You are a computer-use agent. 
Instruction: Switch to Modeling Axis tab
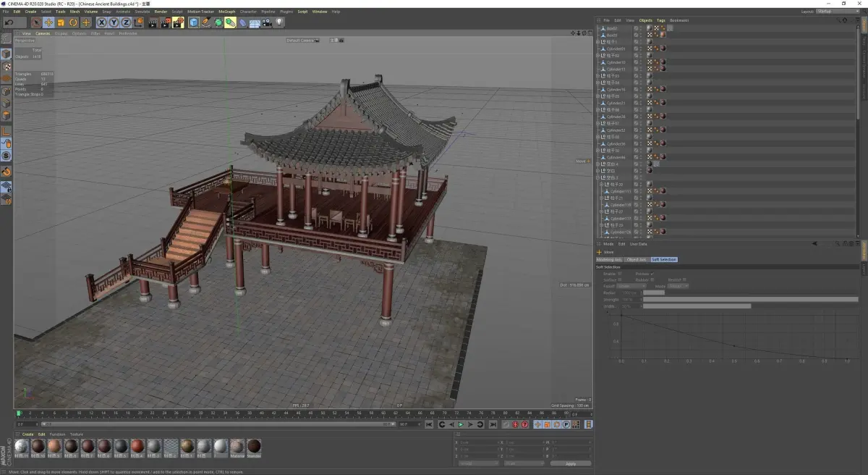coord(608,259)
